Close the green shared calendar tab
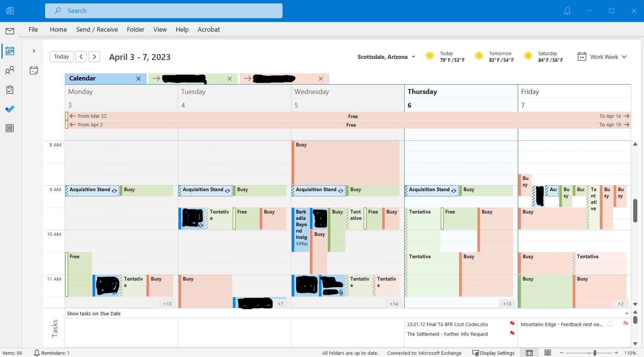644x357 pixels. (x=230, y=79)
